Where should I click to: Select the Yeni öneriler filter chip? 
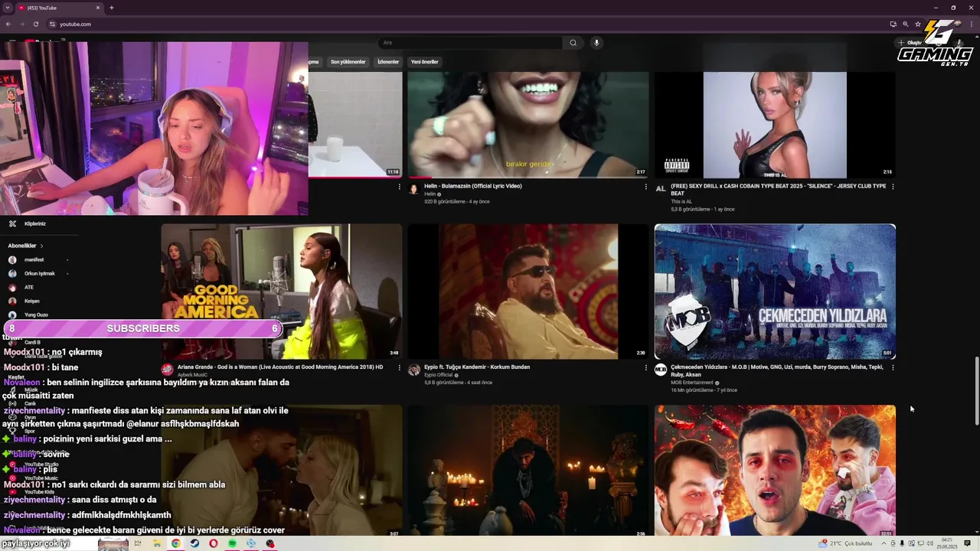pyautogui.click(x=424, y=62)
